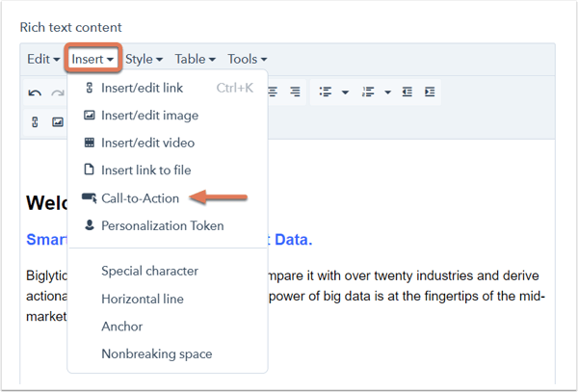Click film icon beside Insert/edit video
Screen dimensions: 578x392
90,143
